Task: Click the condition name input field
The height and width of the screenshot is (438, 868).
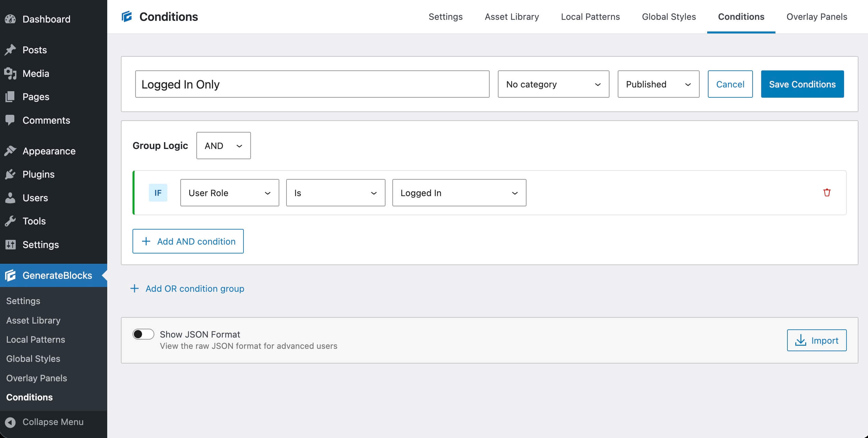Action: 312,84
